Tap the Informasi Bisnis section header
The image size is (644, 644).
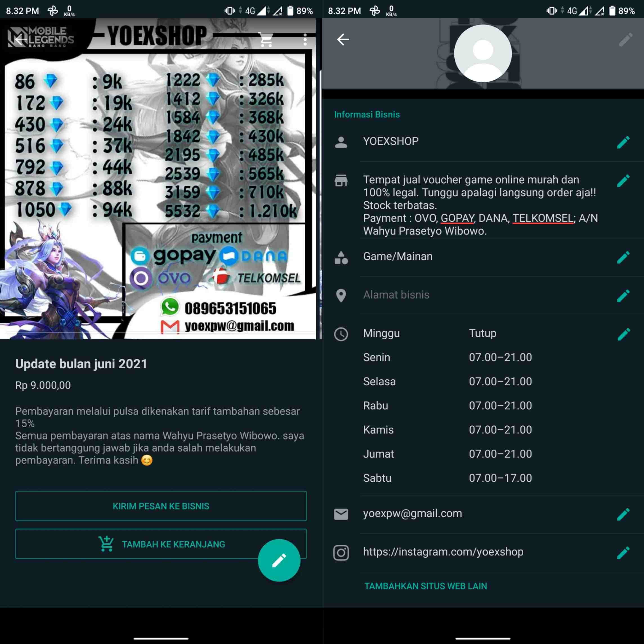tap(367, 114)
